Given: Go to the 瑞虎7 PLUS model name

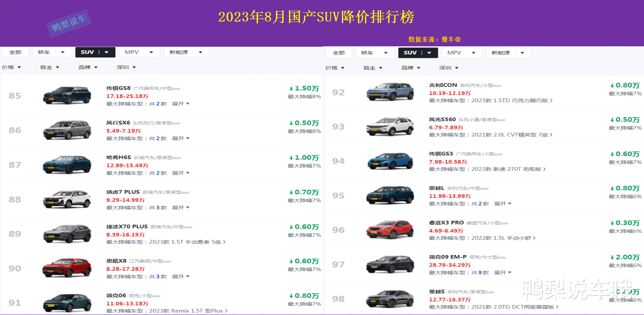Looking at the screenshot, I should 123,192.
